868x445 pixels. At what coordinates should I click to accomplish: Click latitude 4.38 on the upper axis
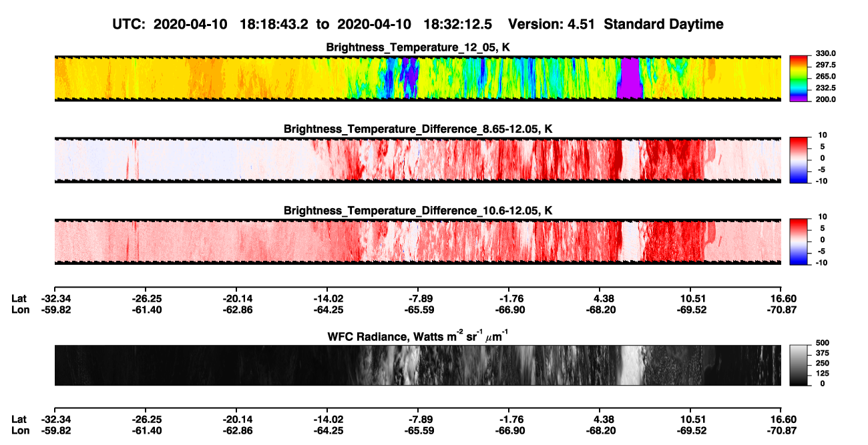pyautogui.click(x=604, y=299)
